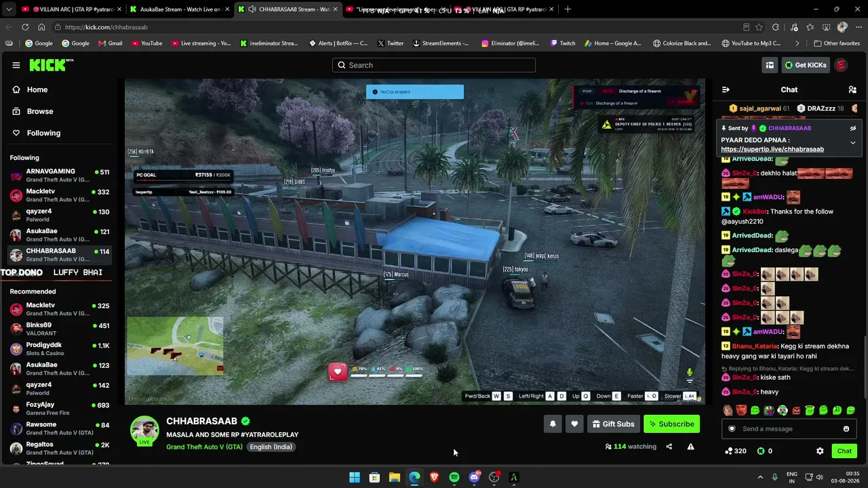Focus the Kick Search box
The height and width of the screenshot is (488, 868).
click(434, 65)
